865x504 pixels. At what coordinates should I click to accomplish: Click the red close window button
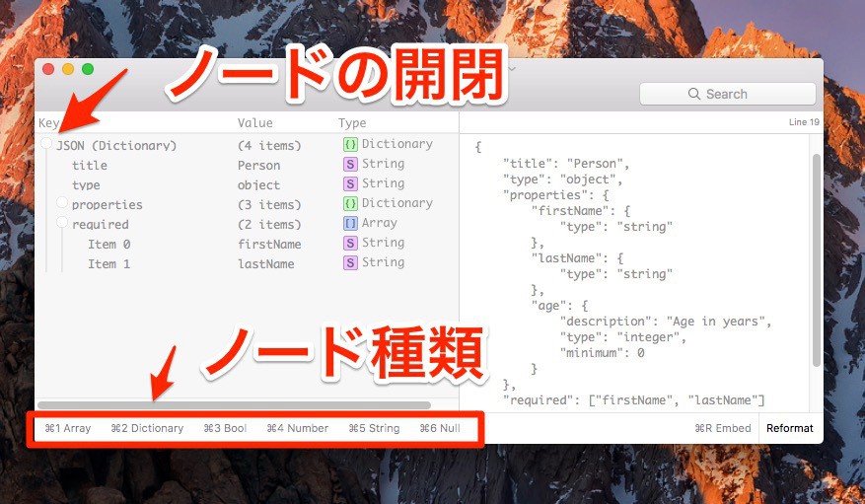48,69
